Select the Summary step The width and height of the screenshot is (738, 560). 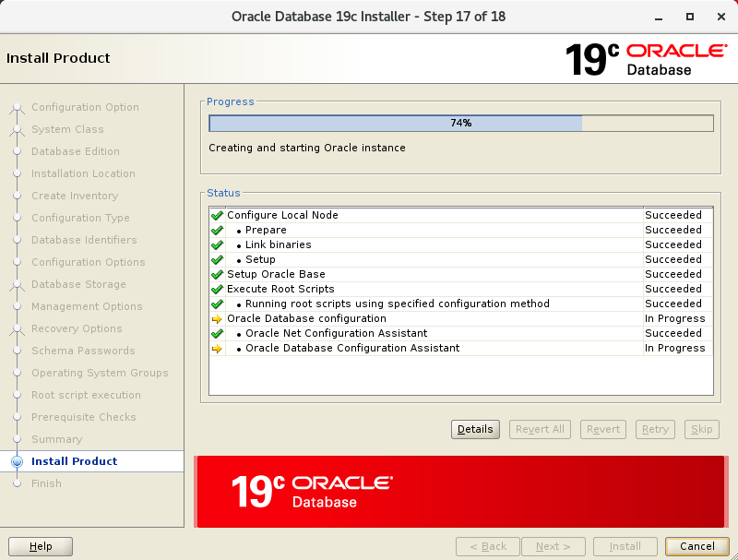57,439
